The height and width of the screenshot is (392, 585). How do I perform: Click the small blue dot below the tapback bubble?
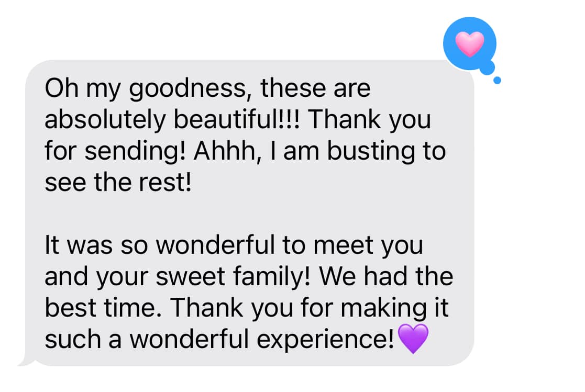click(497, 81)
